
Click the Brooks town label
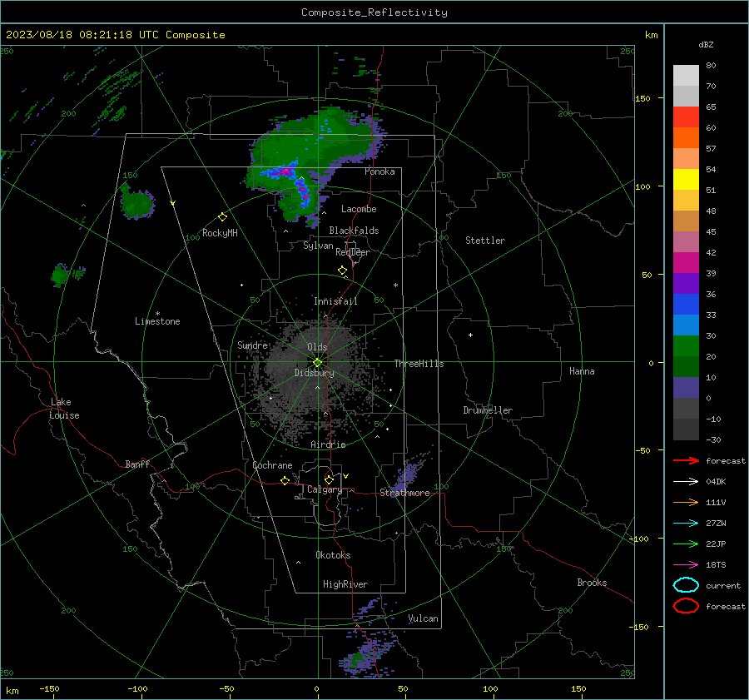592,583
